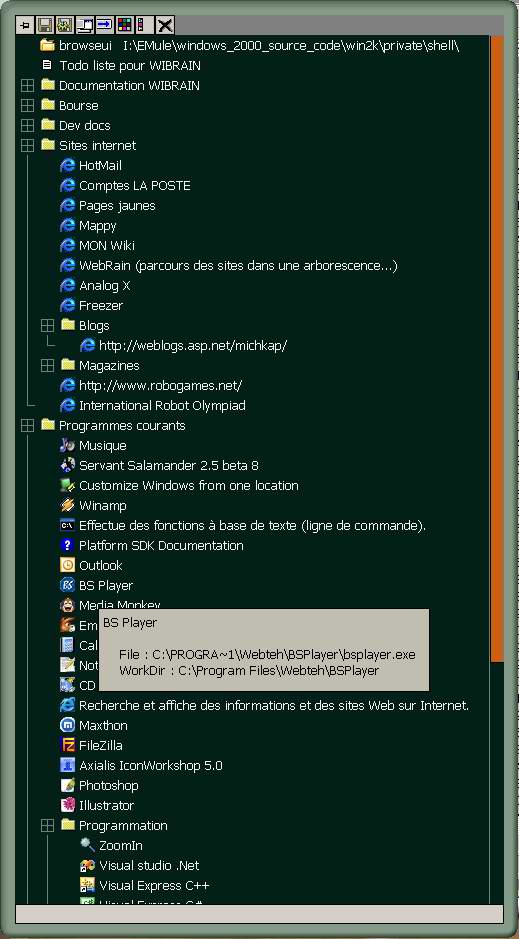Expand the Documentation WIBRAIN folder
Image resolution: width=519 pixels, height=939 pixels.
(27, 86)
